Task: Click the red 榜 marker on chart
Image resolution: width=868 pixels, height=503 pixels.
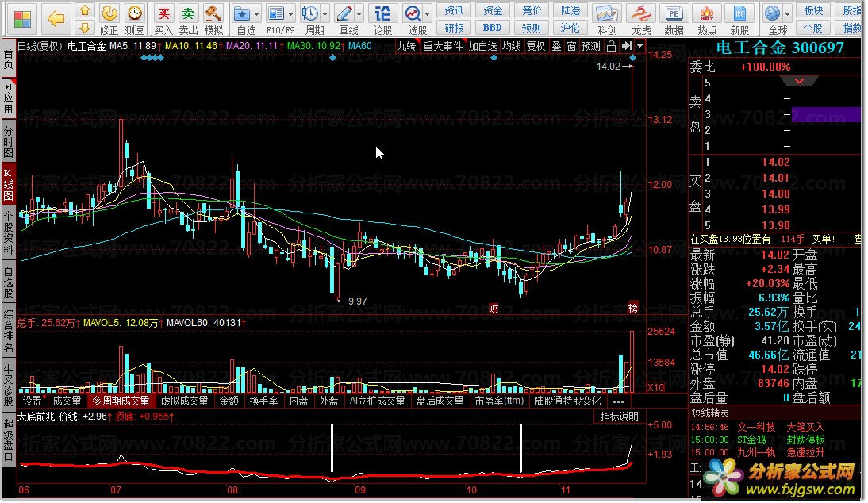Action: (632, 308)
